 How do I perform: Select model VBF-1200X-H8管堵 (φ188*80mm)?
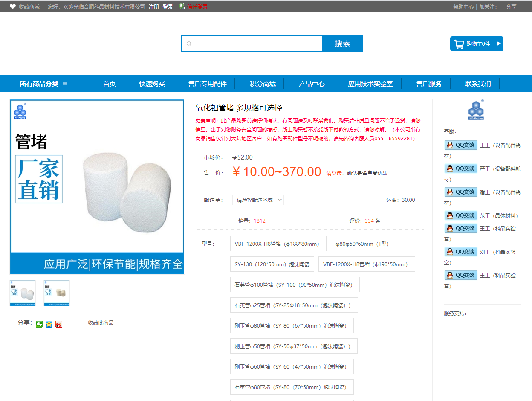(x=278, y=244)
